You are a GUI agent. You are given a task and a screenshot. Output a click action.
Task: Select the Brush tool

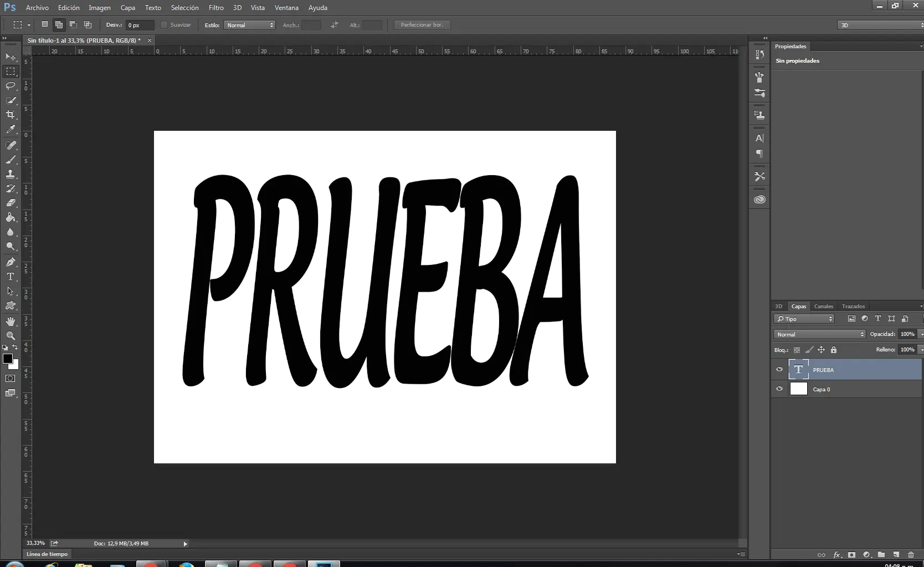(x=11, y=160)
